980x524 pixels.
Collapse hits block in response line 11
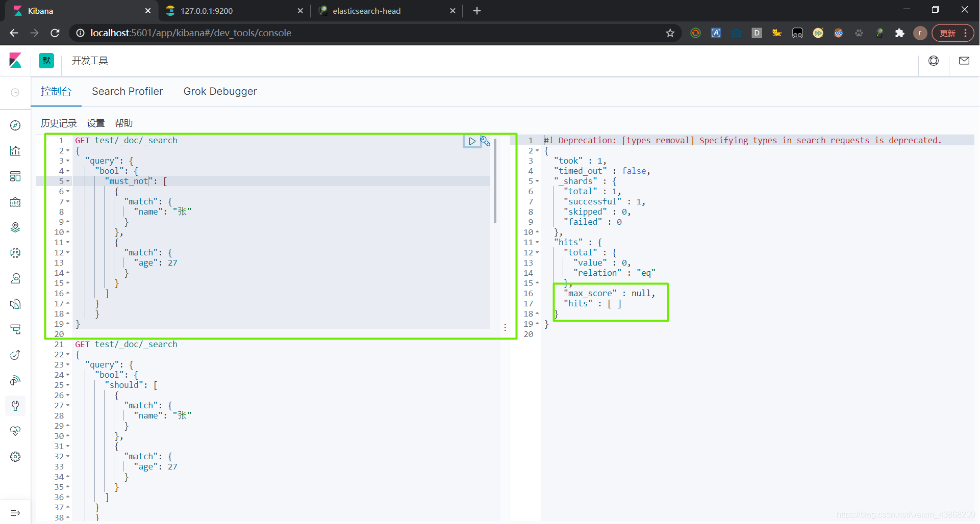click(537, 243)
